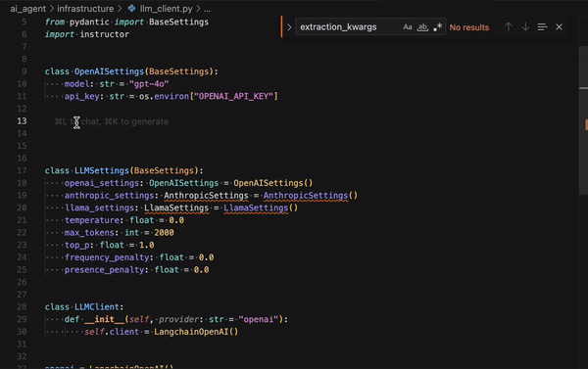Click BaseSettings import on line 5
Viewport: 588px width, 369px height.
(178, 22)
